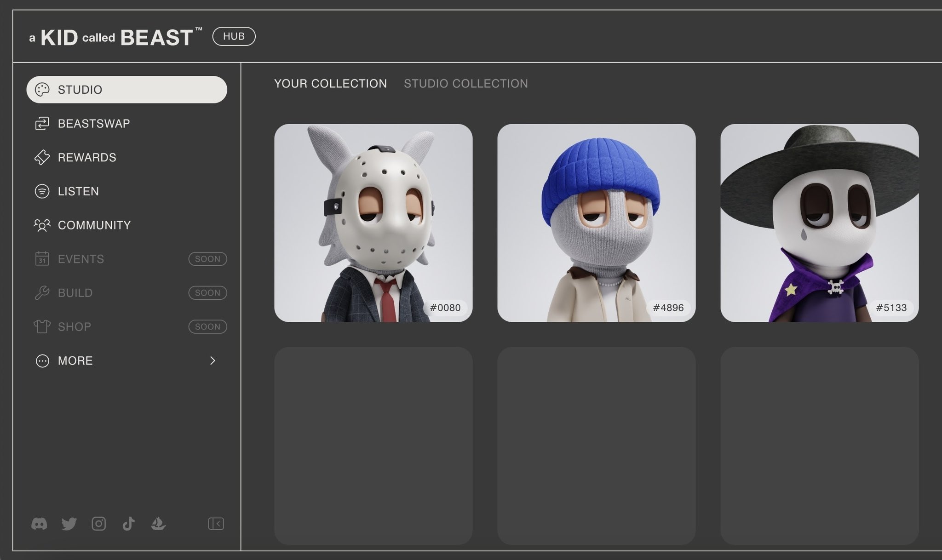Click the HUB button

(234, 36)
